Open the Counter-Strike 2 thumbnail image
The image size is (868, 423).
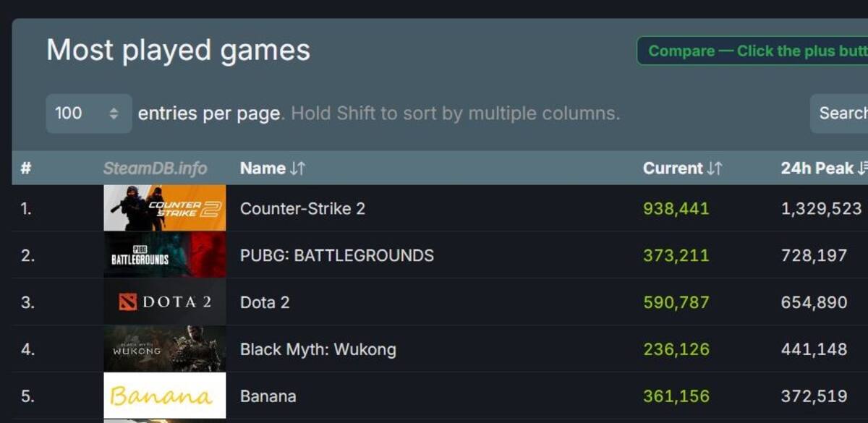pos(165,208)
